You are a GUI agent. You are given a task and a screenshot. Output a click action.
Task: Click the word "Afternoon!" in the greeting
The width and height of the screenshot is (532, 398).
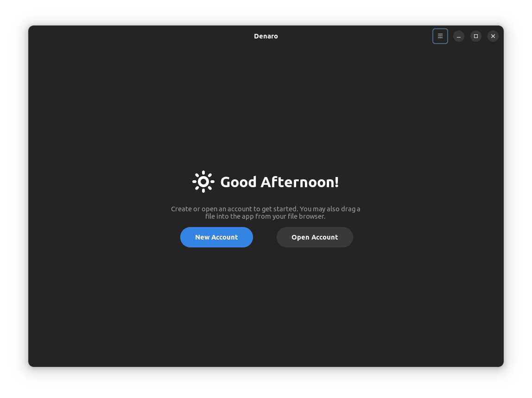(x=299, y=182)
